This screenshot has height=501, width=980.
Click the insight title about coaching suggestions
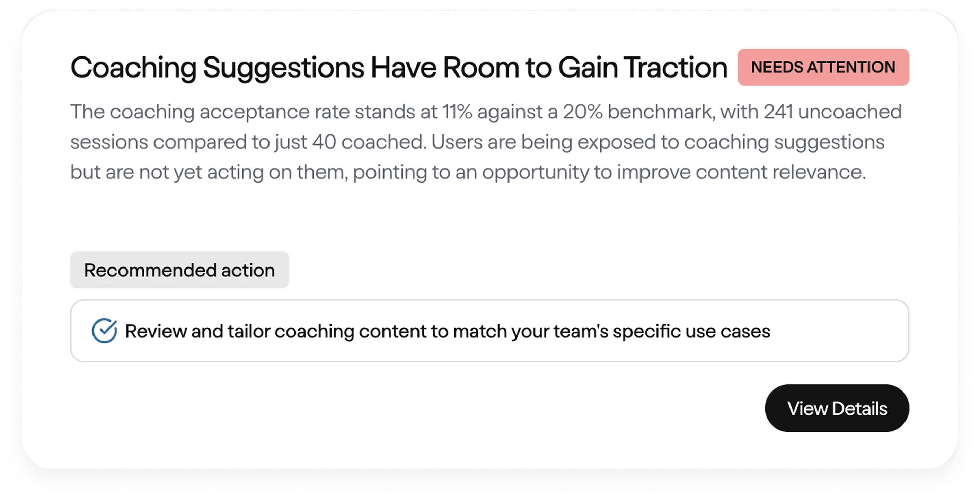(398, 67)
